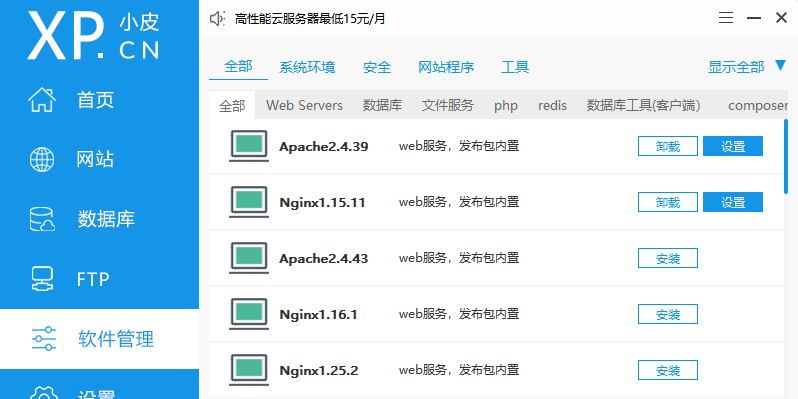Open the hamburger menu icon in title bar
Screen dimensions: 798x399
726,18
